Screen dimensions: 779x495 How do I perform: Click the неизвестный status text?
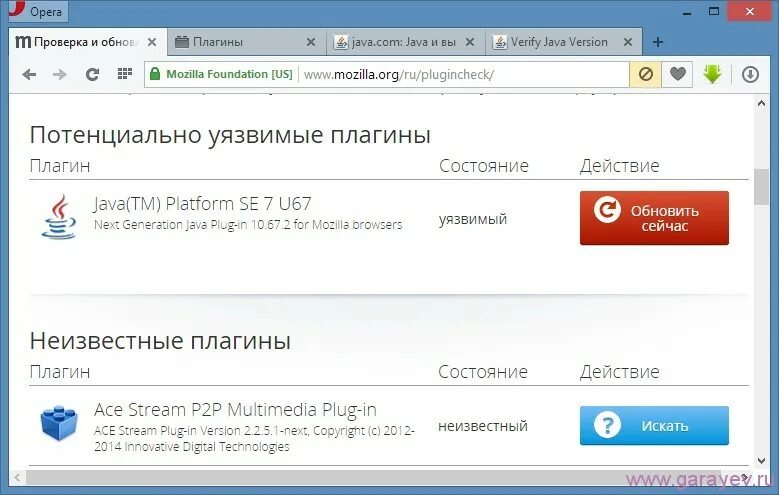coord(483,426)
